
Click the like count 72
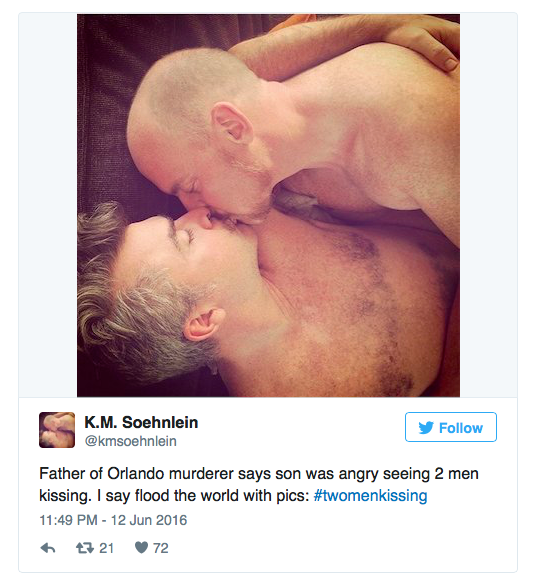[x=161, y=548]
